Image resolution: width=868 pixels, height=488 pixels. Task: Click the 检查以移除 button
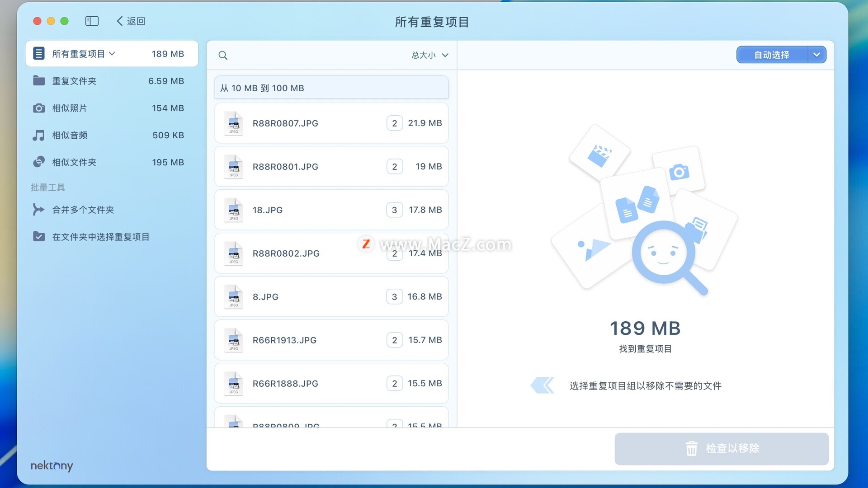pyautogui.click(x=722, y=449)
